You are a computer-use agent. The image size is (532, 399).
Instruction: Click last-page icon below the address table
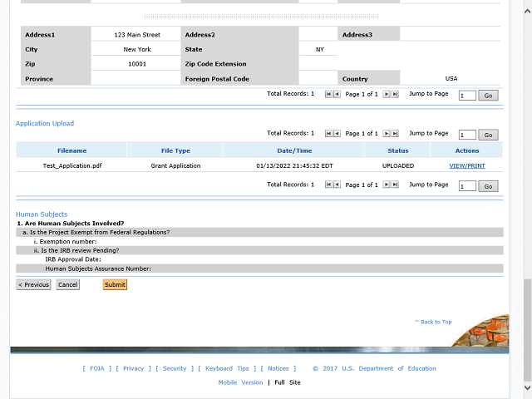395,95
